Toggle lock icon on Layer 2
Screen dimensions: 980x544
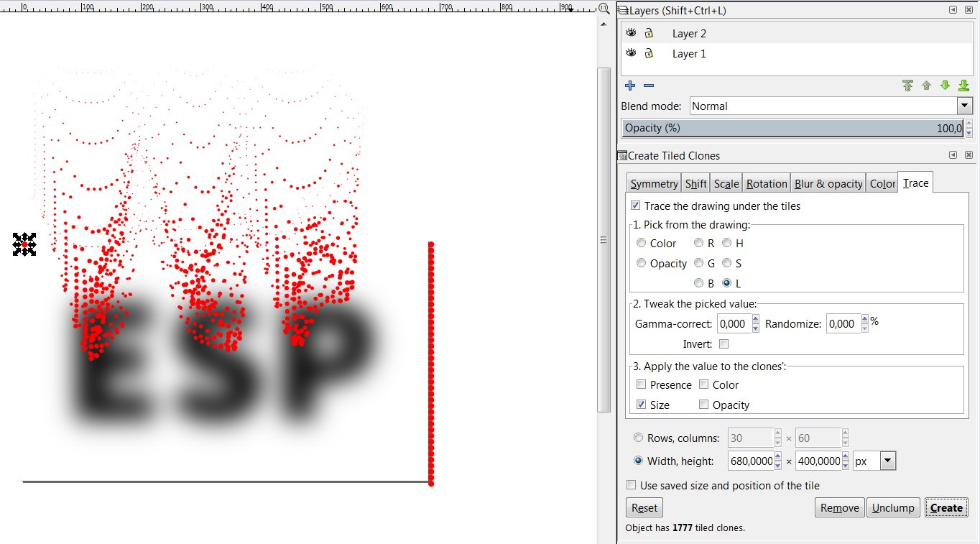(649, 33)
